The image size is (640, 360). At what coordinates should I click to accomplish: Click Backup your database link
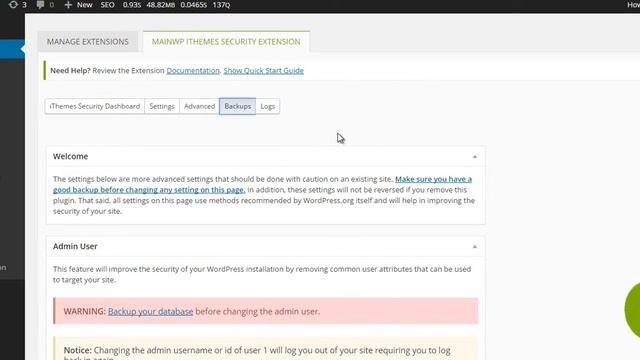(150, 311)
